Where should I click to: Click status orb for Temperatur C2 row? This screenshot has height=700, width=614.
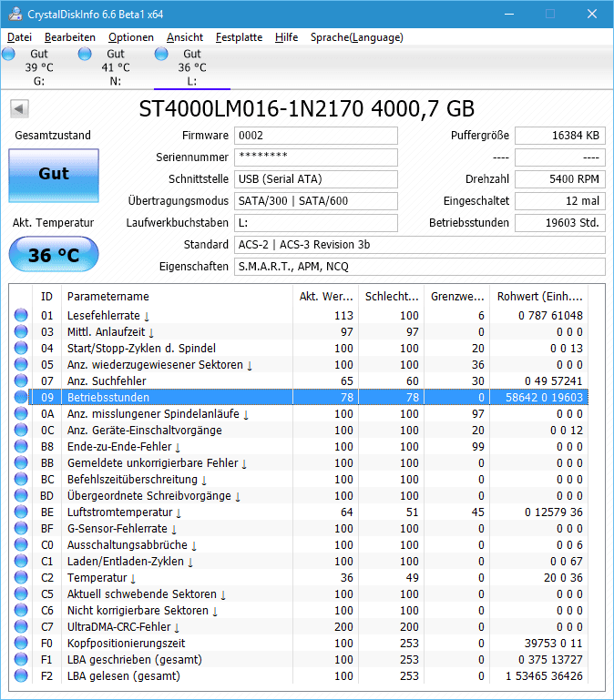point(21,578)
